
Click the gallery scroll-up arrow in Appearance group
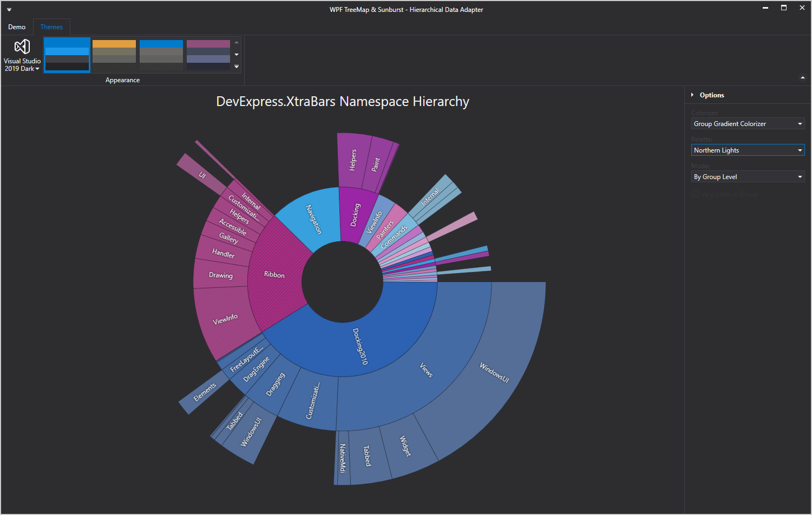pyautogui.click(x=237, y=42)
